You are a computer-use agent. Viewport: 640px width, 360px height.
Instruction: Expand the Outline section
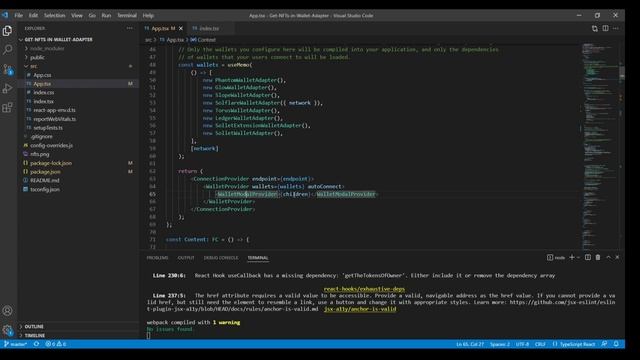tap(34, 327)
